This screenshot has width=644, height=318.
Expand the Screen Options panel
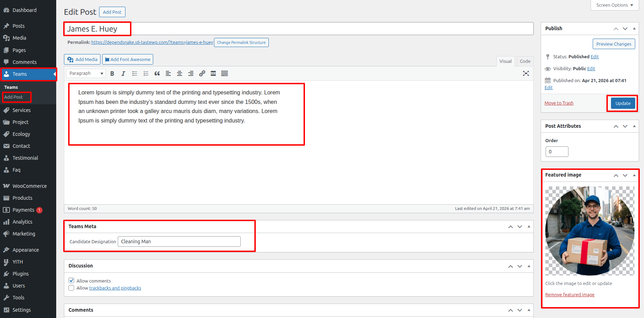(614, 5)
